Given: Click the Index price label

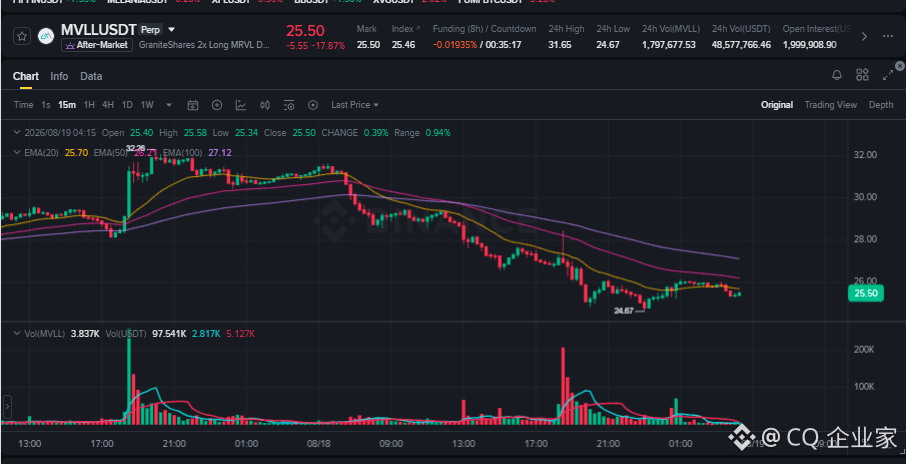Looking at the screenshot, I should [406, 29].
